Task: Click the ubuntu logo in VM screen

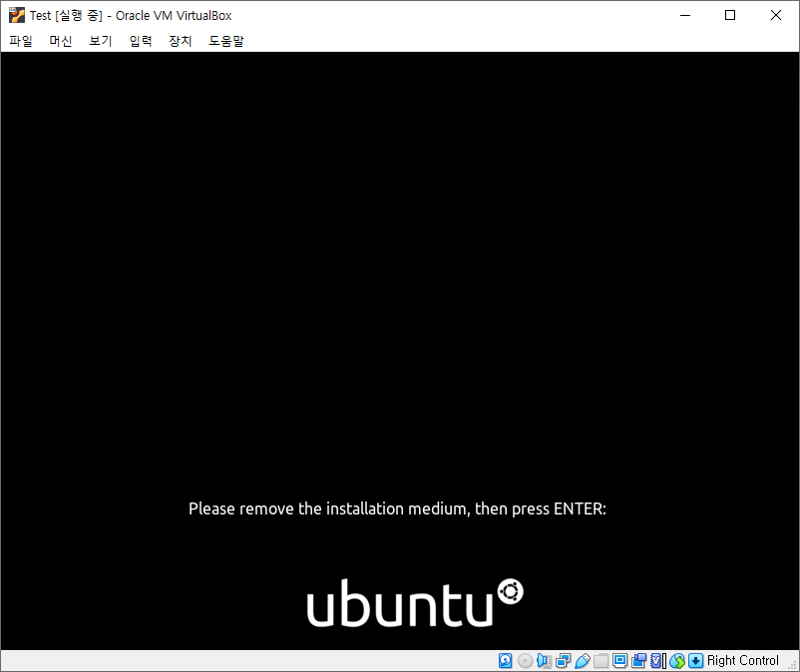Action: pyautogui.click(x=415, y=602)
